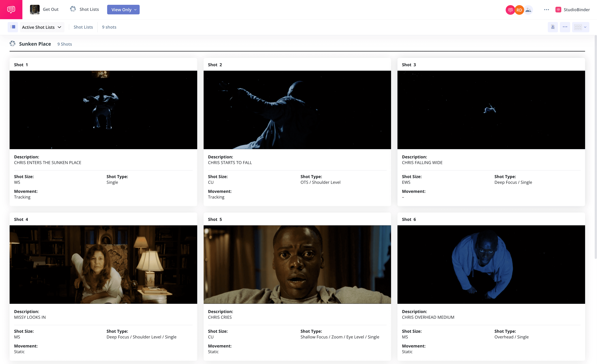The height and width of the screenshot is (364, 597).
Task: Open the View Only dropdown
Action: (x=123, y=10)
